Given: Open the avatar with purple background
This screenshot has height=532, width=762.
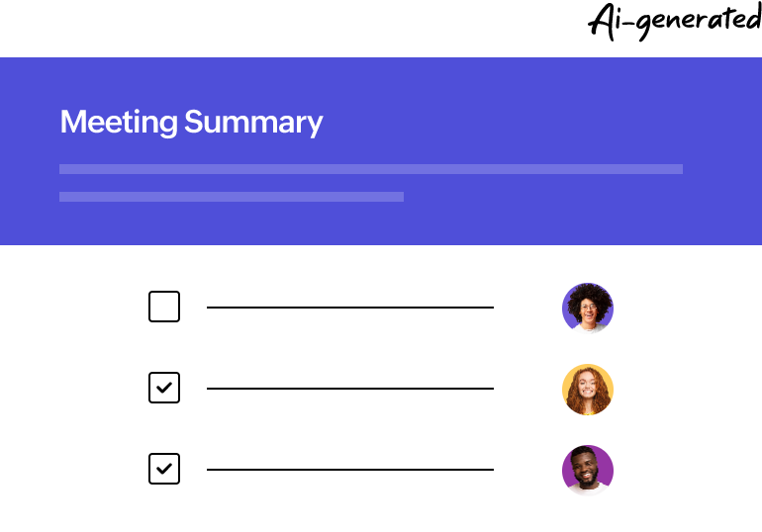Looking at the screenshot, I should [588, 308].
